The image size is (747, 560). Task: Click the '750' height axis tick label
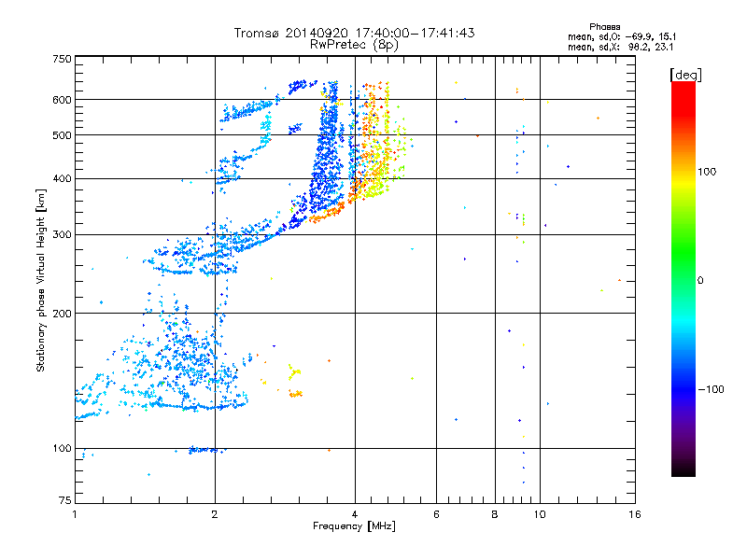pyautogui.click(x=62, y=59)
